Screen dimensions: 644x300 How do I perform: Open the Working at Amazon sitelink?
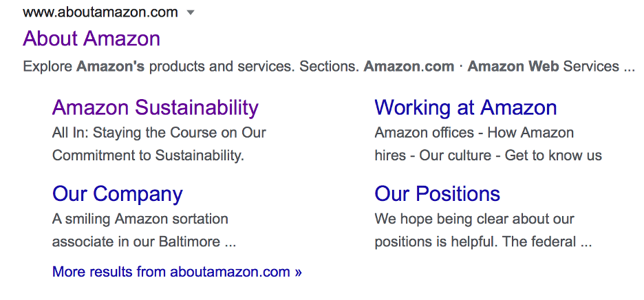pos(465,107)
